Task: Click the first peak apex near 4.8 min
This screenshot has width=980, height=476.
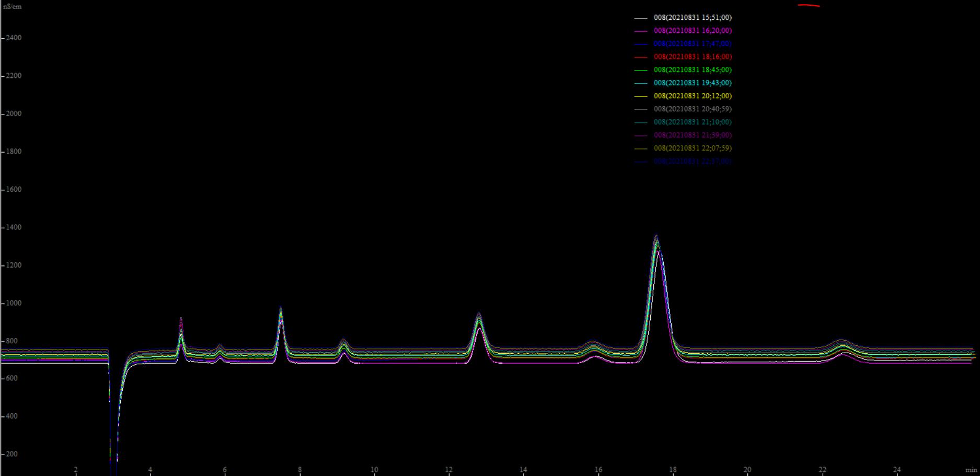Action: pyautogui.click(x=181, y=319)
